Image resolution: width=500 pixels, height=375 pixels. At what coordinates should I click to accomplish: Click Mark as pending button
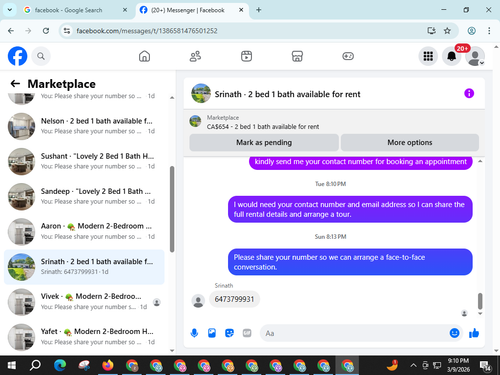(x=264, y=143)
